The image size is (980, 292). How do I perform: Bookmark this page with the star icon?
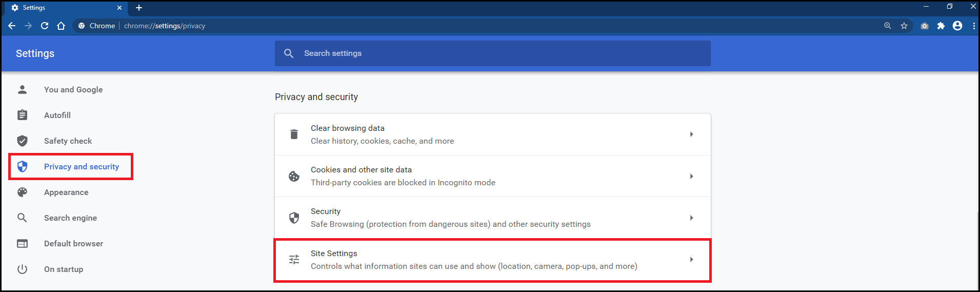tap(904, 26)
